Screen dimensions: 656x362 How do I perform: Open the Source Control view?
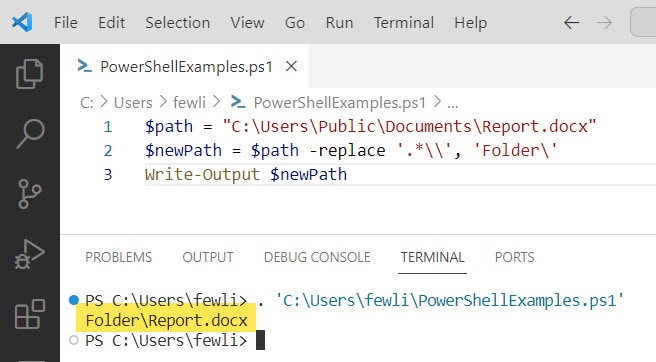[30, 194]
